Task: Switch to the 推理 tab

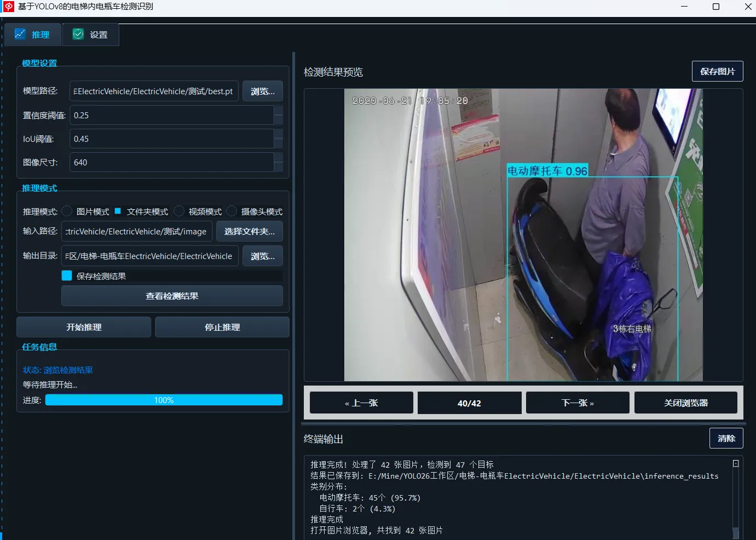Action: click(x=33, y=35)
